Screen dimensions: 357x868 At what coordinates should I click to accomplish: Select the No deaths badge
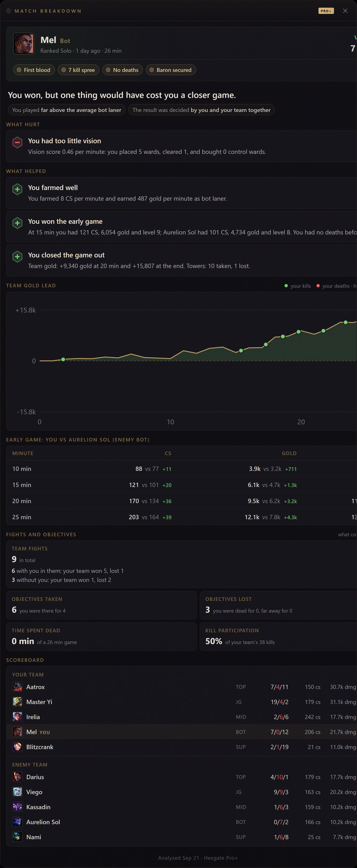click(x=123, y=70)
